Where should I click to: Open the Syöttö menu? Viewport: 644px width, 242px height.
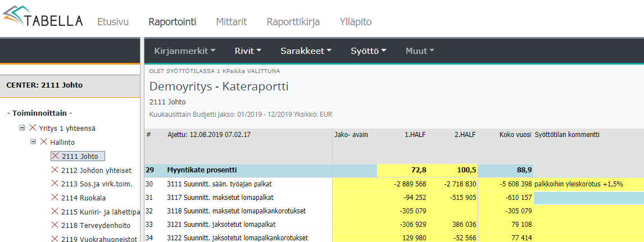(x=368, y=51)
